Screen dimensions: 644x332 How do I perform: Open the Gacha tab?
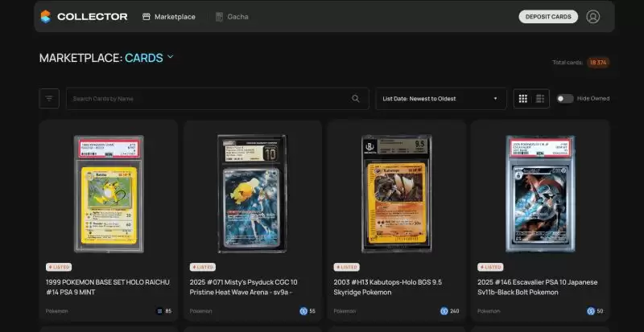tap(232, 17)
